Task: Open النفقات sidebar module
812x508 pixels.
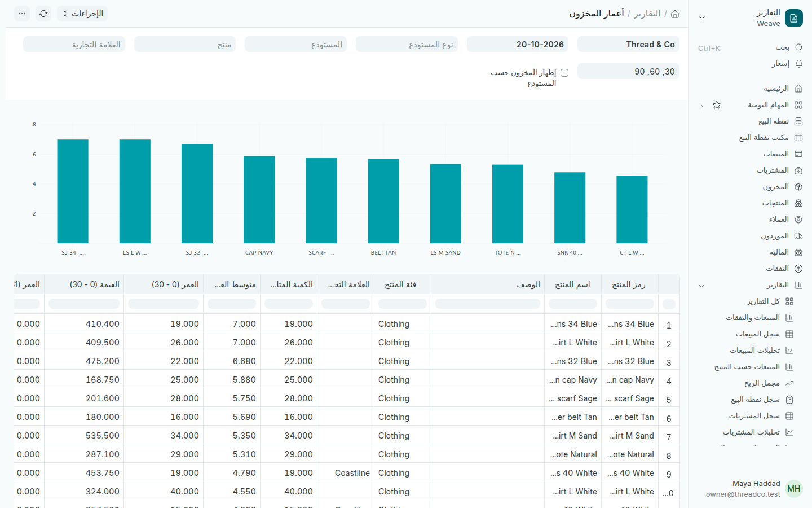Action: (784, 269)
